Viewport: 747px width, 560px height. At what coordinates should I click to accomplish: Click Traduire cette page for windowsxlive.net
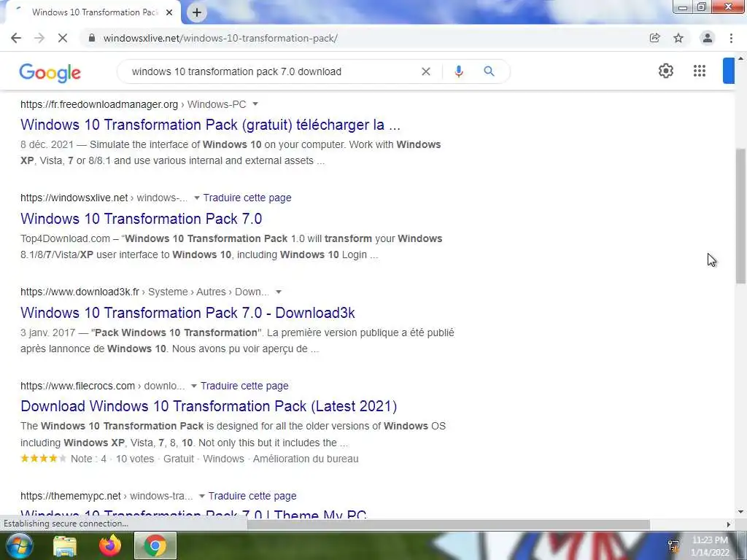click(247, 198)
